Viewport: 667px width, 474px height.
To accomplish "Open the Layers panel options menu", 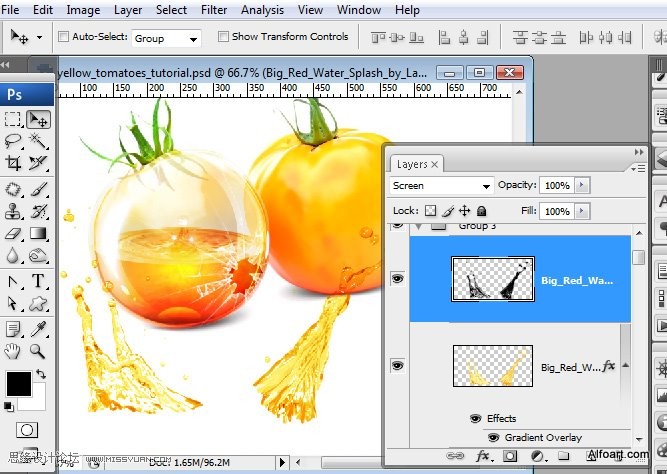I will [x=638, y=169].
